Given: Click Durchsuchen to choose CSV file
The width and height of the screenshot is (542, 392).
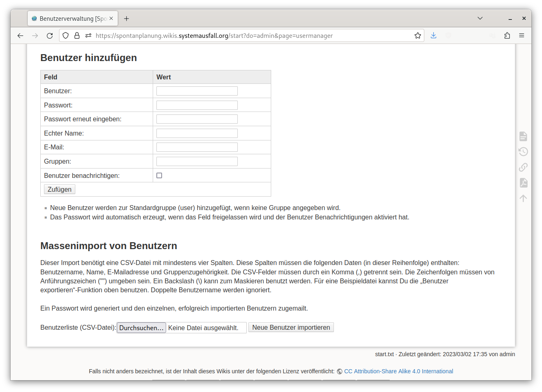Looking at the screenshot, I should click(141, 328).
